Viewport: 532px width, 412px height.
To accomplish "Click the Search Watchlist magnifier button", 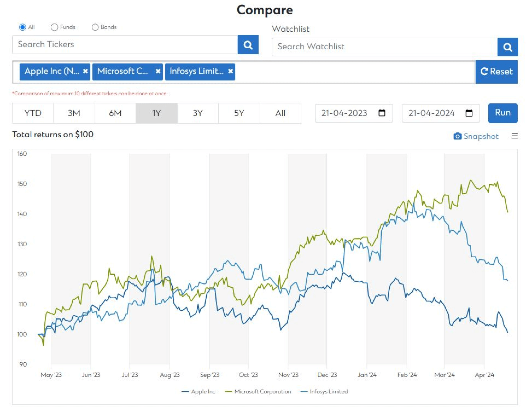I will click(x=507, y=47).
